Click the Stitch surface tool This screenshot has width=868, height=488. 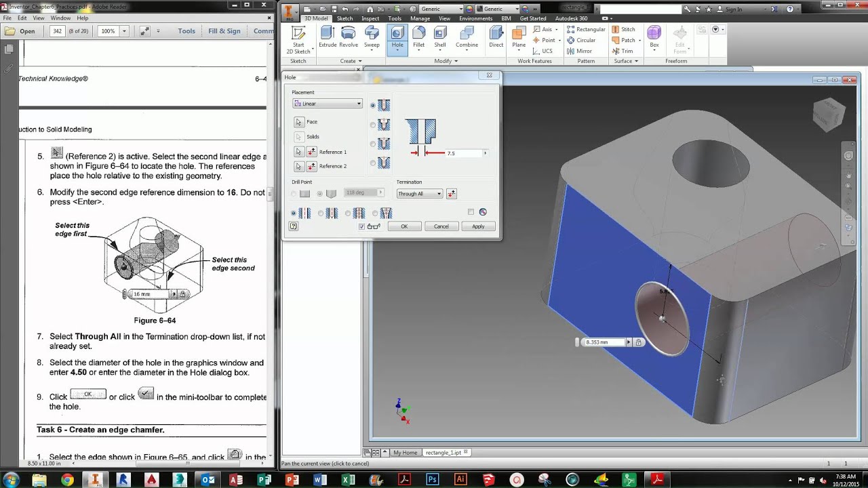coord(624,30)
